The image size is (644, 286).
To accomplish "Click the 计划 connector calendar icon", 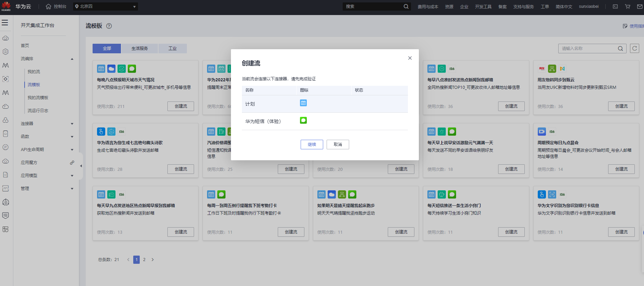I will [x=303, y=103].
